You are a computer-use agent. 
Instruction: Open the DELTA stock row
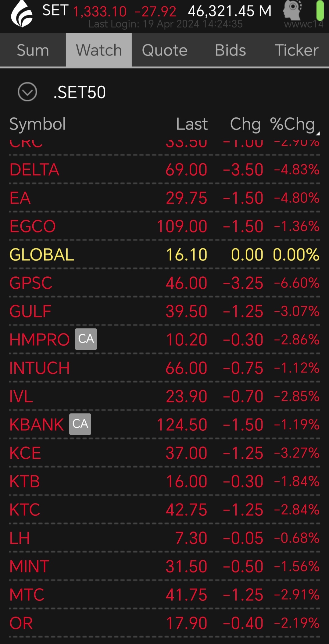point(165,169)
